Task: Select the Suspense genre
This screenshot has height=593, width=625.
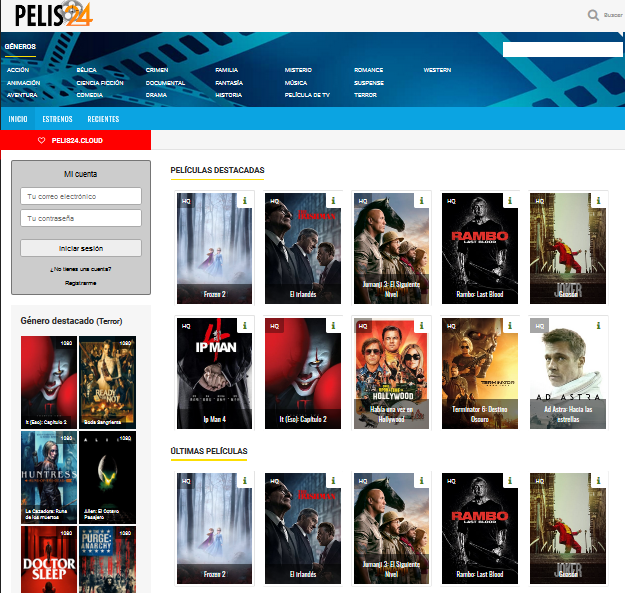Action: [369, 83]
